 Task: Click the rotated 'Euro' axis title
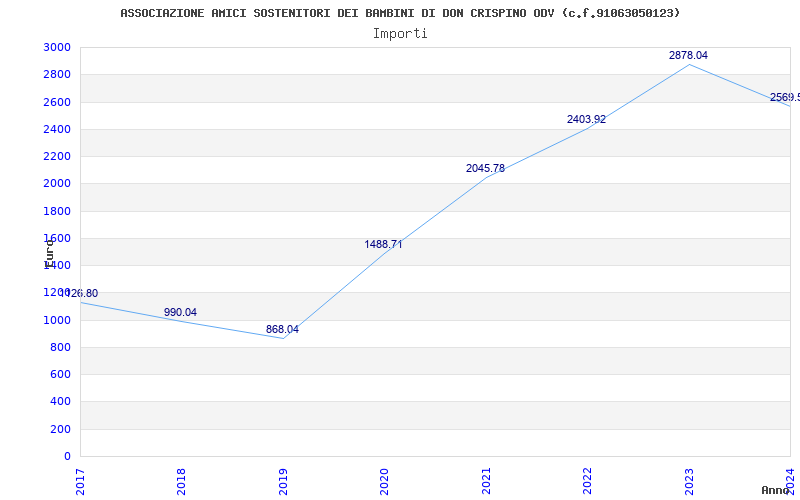tap(48, 254)
